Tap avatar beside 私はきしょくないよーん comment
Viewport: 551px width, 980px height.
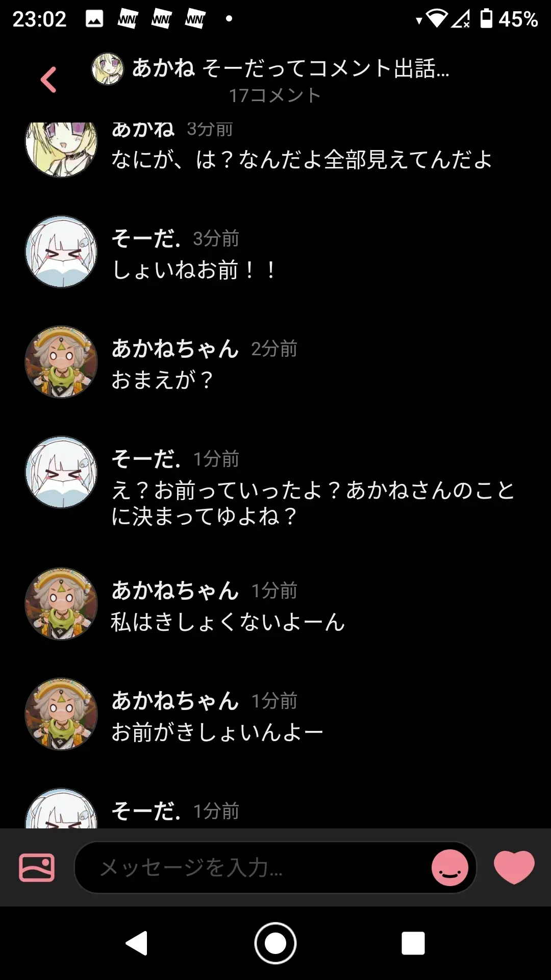[x=61, y=604]
